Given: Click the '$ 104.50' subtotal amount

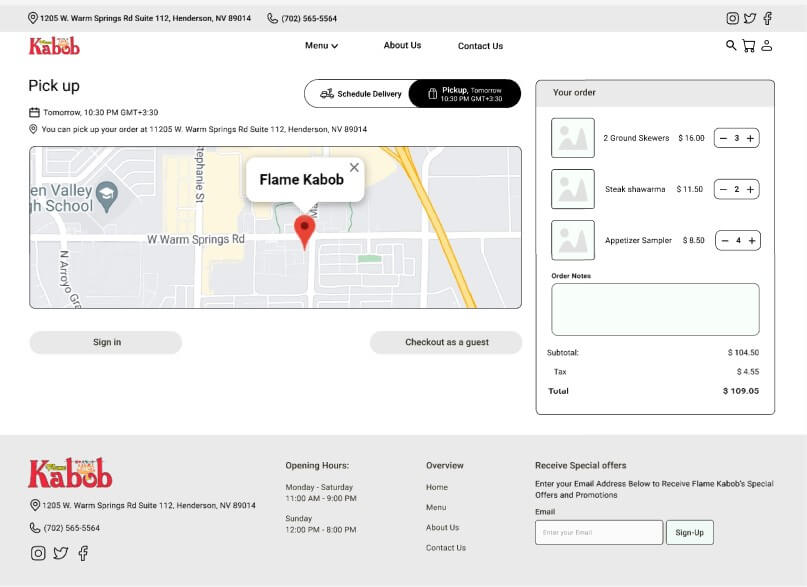Looking at the screenshot, I should click(743, 352).
